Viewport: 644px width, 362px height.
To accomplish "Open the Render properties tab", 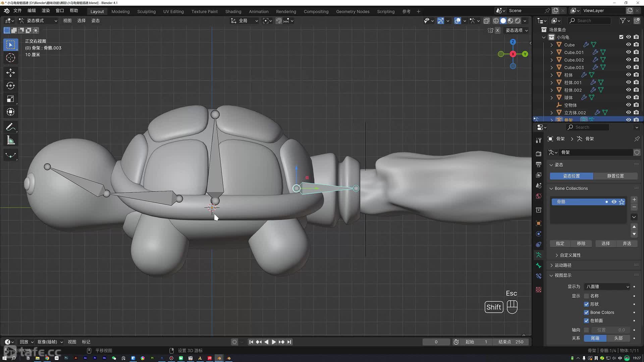I will click(538, 154).
